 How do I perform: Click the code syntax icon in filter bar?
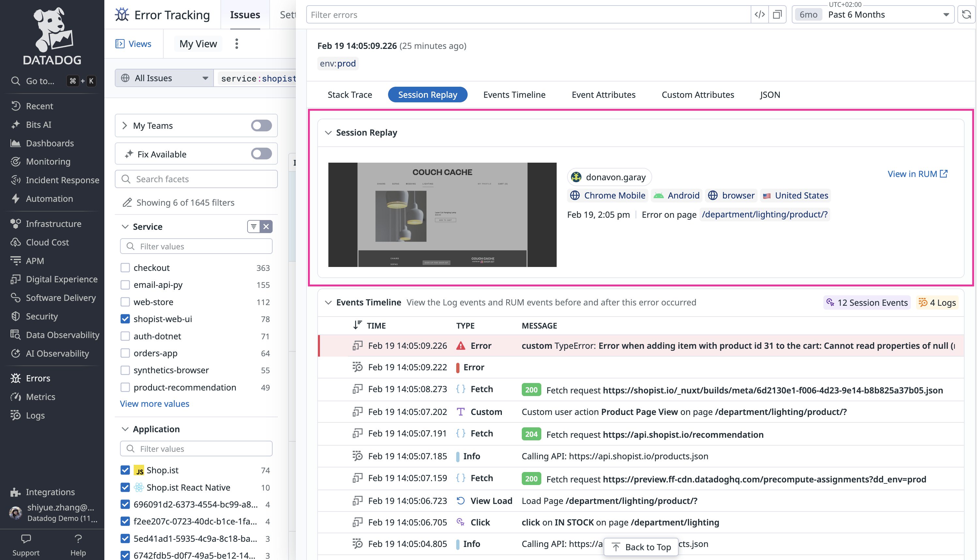point(759,15)
